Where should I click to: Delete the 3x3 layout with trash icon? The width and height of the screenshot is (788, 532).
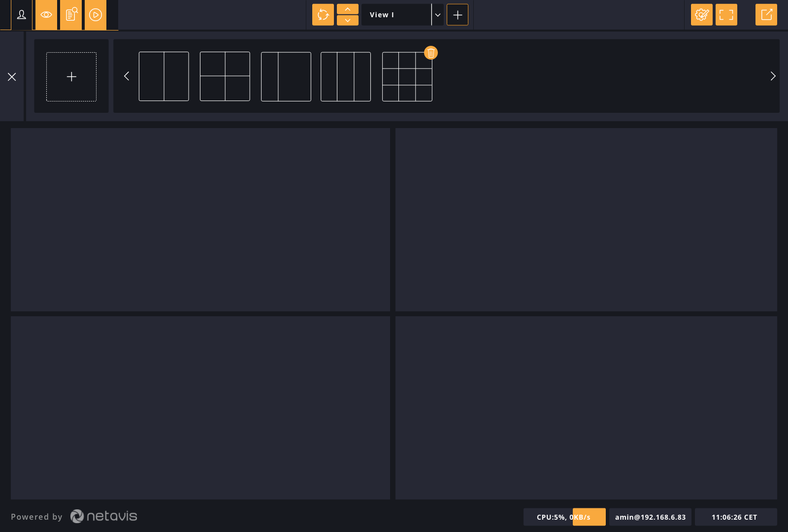point(431,53)
